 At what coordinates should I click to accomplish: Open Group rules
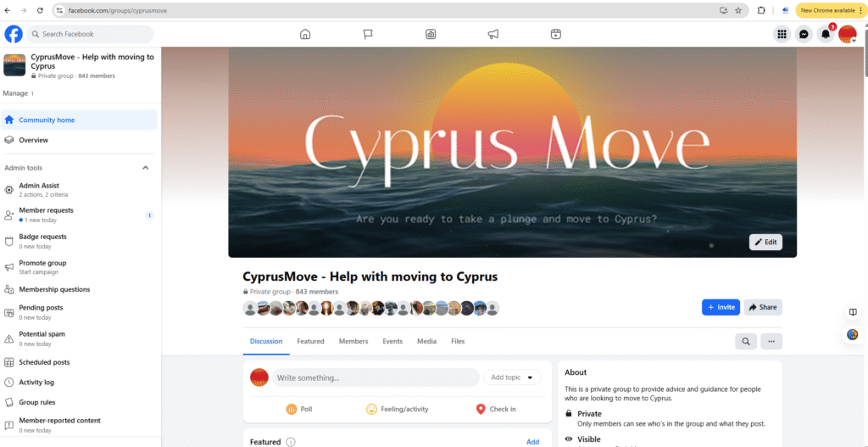coord(79,402)
